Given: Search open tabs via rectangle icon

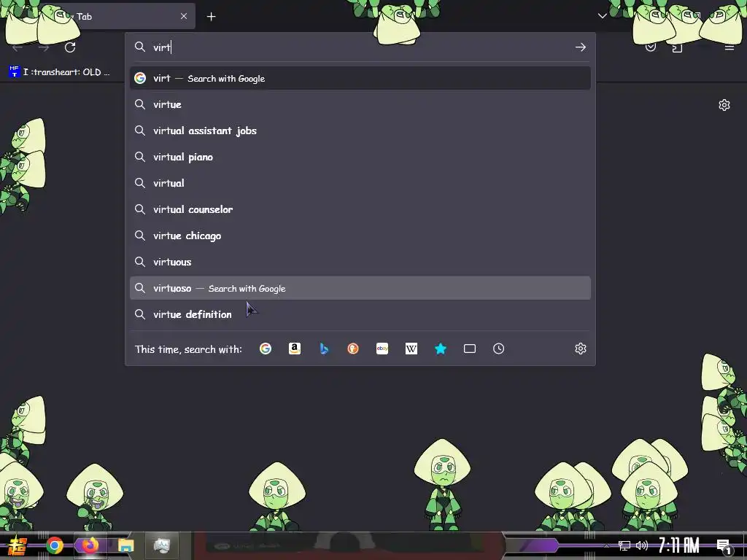Looking at the screenshot, I should point(470,349).
